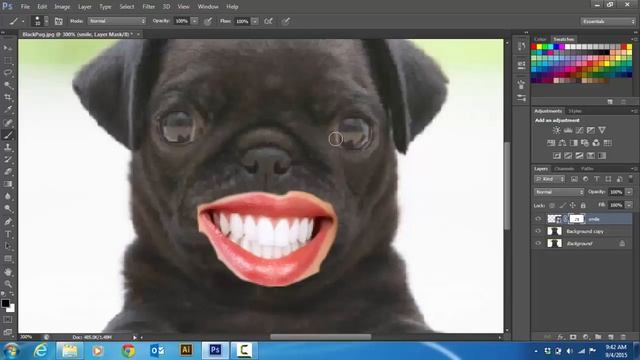Toggle lock position
Image resolution: width=640 pixels, height=360 pixels.
click(x=573, y=205)
